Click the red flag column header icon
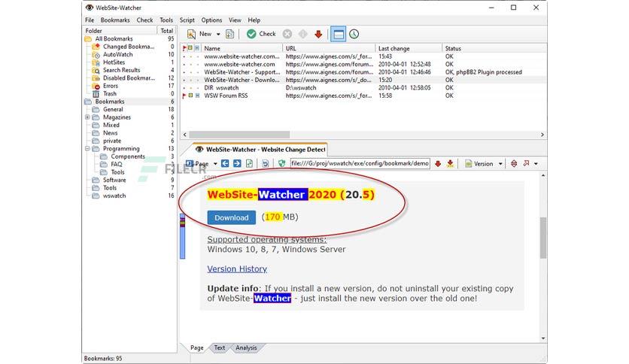 [184, 48]
